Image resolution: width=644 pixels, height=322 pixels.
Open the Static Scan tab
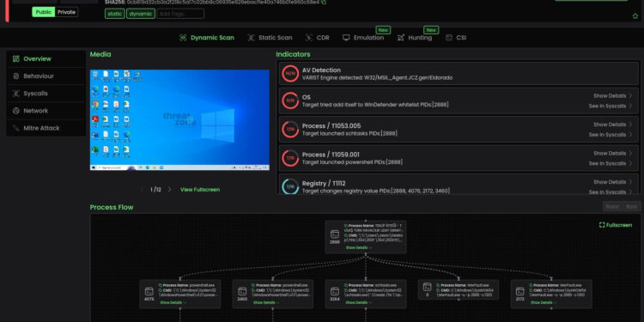tap(270, 38)
